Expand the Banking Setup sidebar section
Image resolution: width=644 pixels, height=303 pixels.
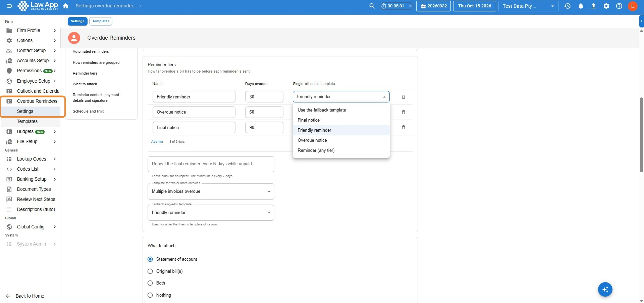point(55,179)
